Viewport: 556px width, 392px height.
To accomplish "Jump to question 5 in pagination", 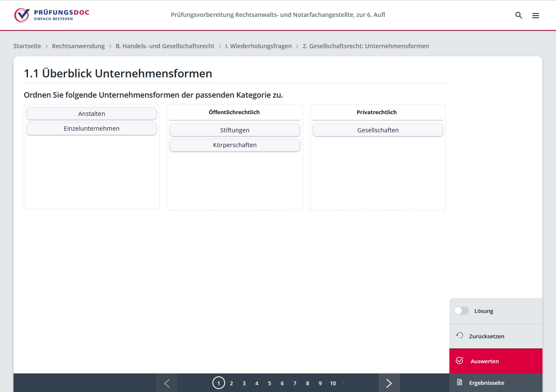I will point(270,384).
